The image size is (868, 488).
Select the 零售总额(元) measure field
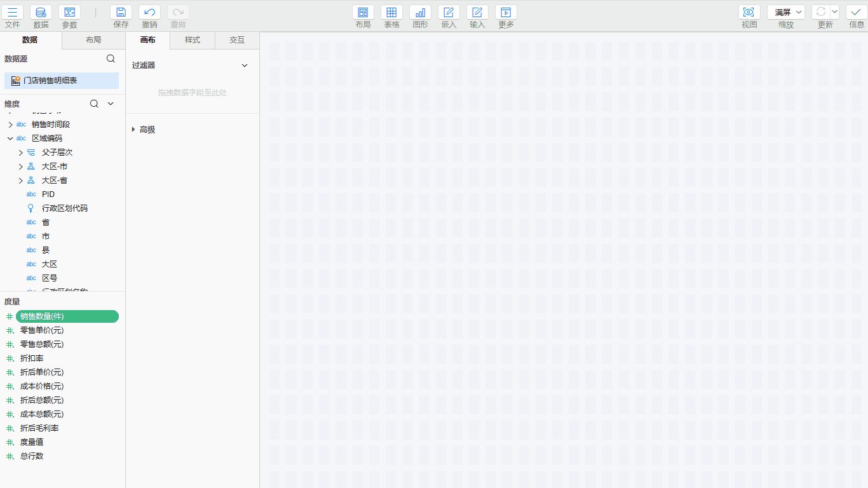tap(42, 344)
